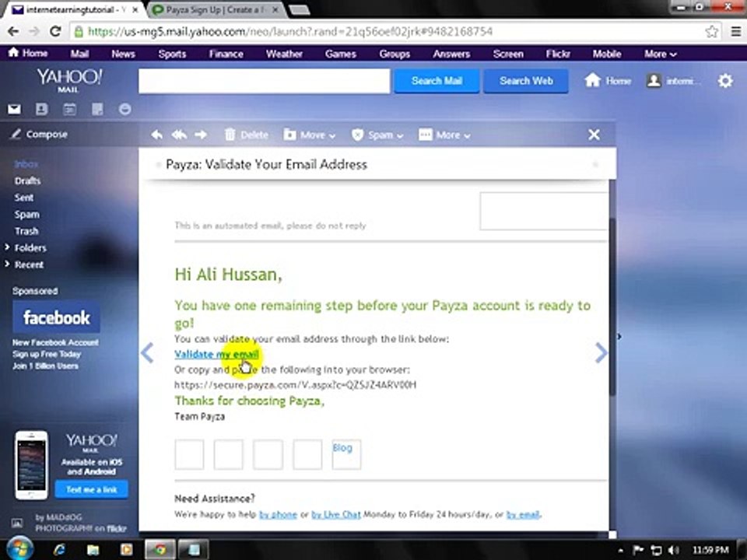Open the Sent folder
Image resolution: width=747 pixels, height=560 pixels.
point(24,198)
